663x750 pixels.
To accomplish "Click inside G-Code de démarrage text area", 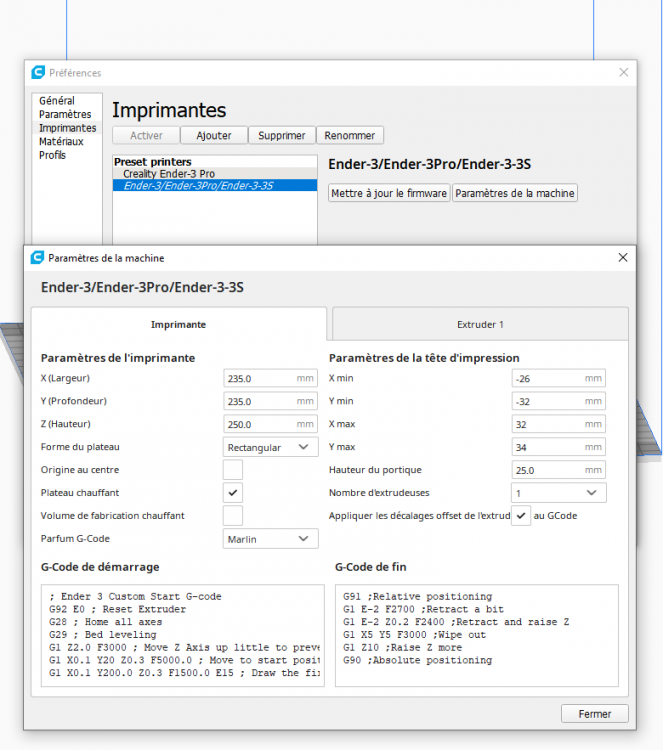I will pyautogui.click(x=183, y=635).
